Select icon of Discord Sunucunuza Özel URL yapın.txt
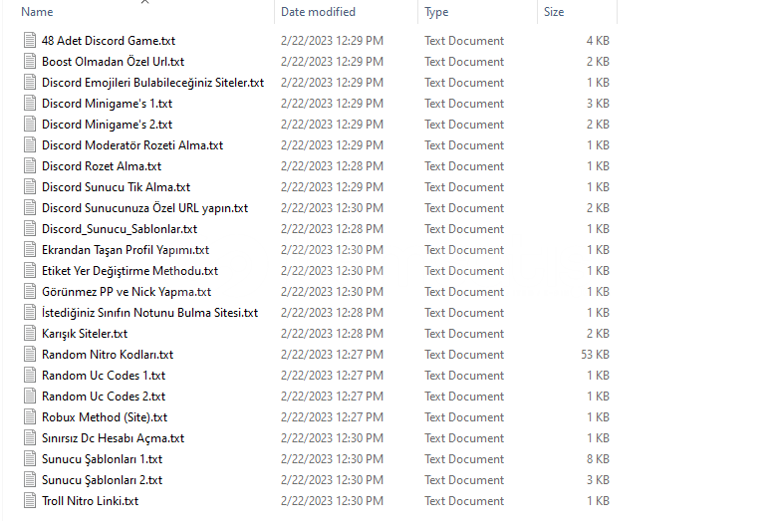The width and height of the screenshot is (772, 532). [30, 208]
